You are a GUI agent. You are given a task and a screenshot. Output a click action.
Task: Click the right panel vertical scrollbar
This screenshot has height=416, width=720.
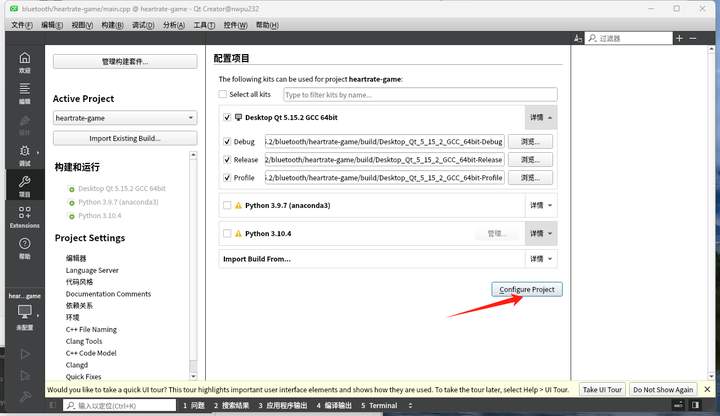(x=711, y=213)
